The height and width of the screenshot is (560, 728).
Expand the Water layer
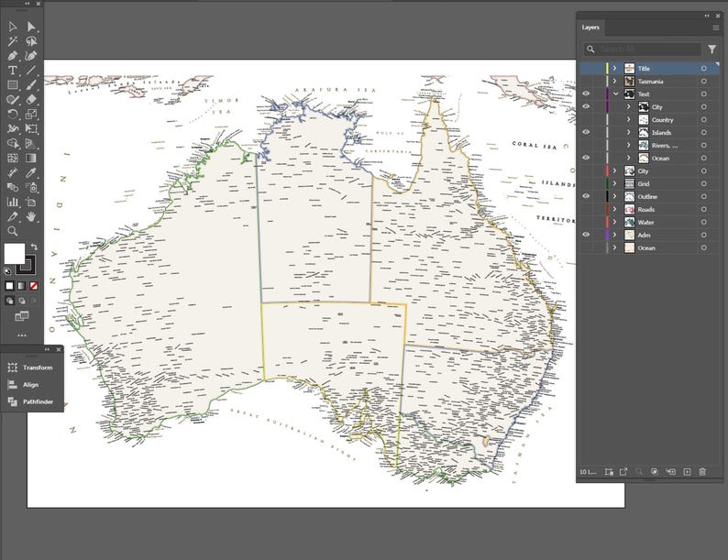pyautogui.click(x=614, y=222)
